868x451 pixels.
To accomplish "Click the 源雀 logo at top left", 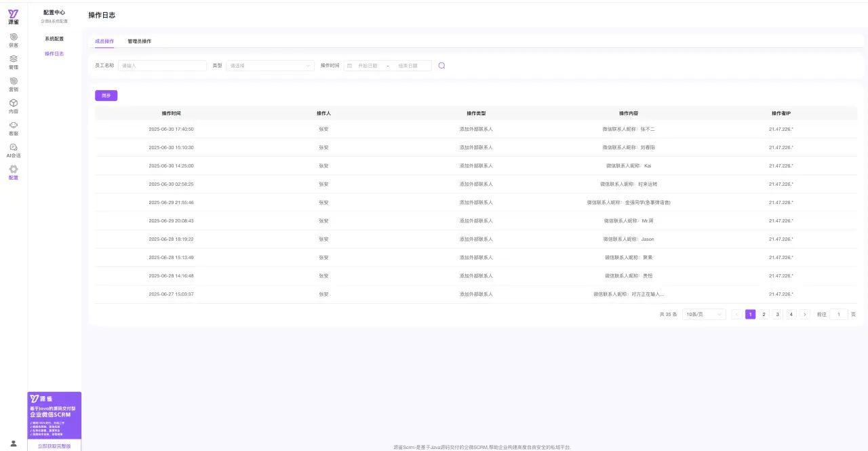I will tap(14, 17).
